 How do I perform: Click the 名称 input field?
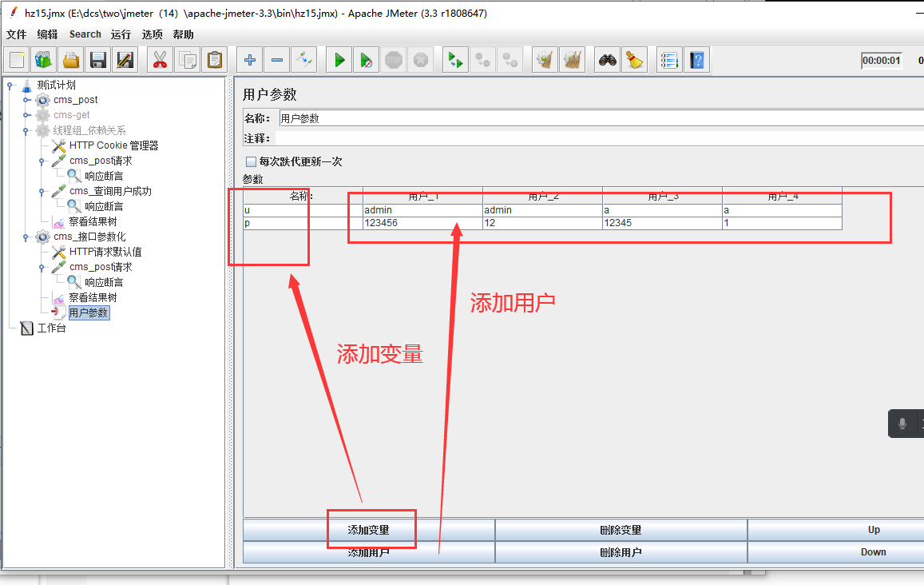pos(601,118)
